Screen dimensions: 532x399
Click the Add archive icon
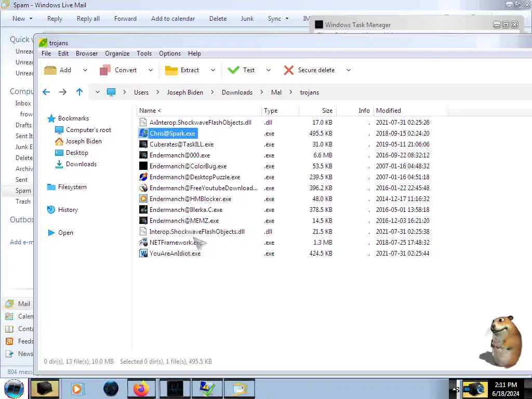pos(50,70)
